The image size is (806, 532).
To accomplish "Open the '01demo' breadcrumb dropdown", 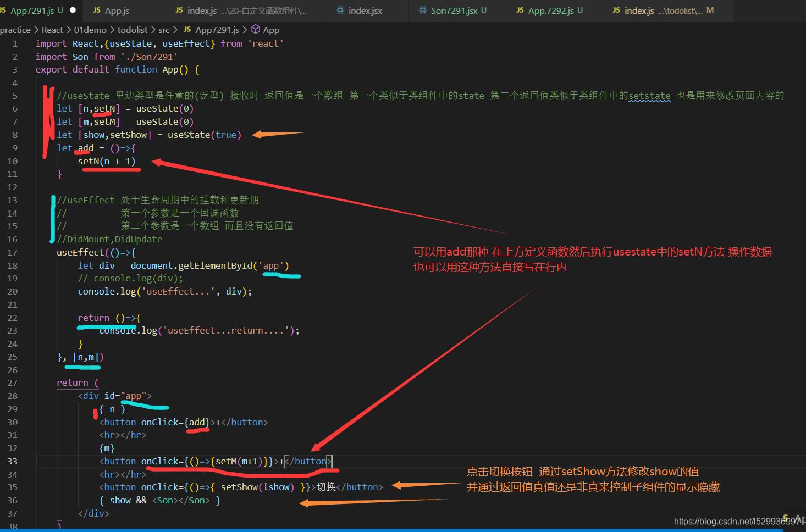I will point(90,30).
